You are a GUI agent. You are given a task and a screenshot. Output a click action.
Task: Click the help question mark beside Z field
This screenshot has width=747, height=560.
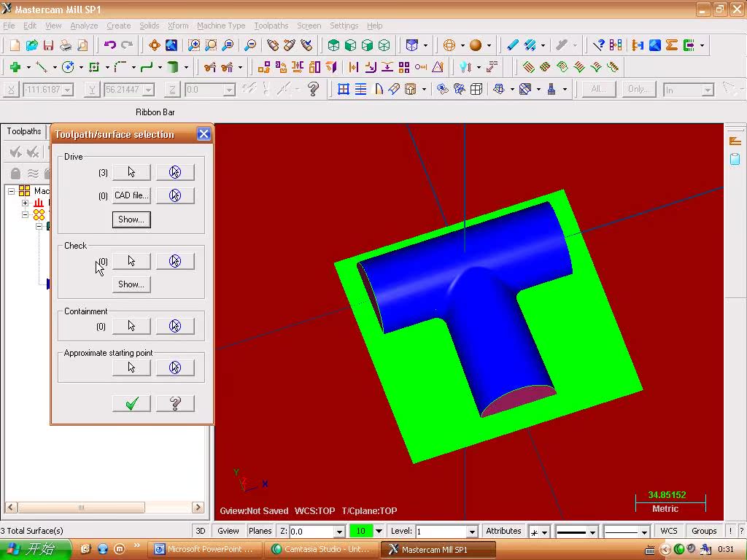point(313,89)
